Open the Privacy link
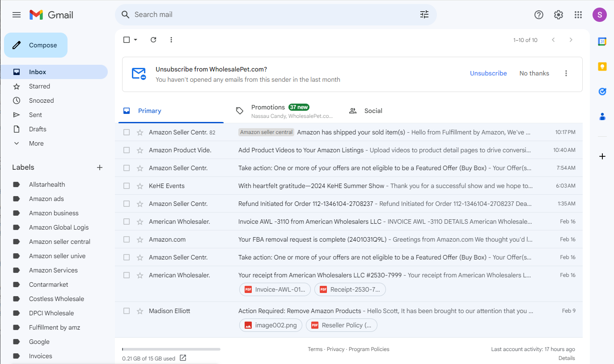614x364 pixels. (x=335, y=349)
